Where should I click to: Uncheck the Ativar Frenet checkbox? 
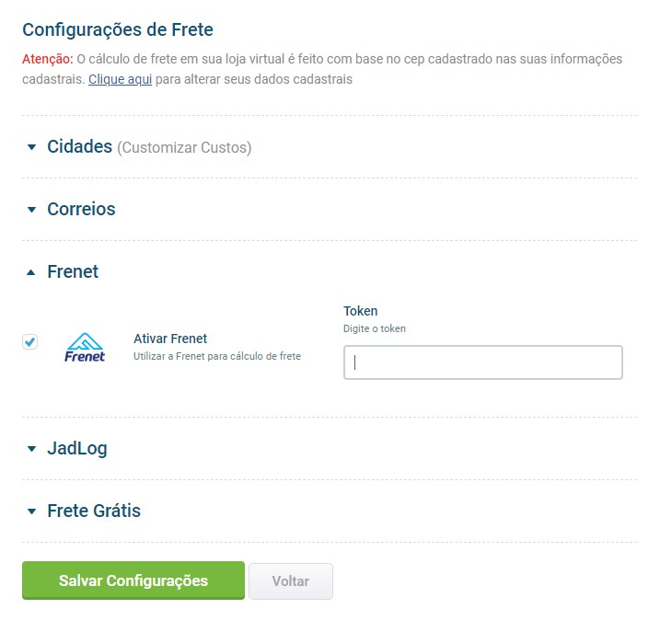[x=30, y=342]
